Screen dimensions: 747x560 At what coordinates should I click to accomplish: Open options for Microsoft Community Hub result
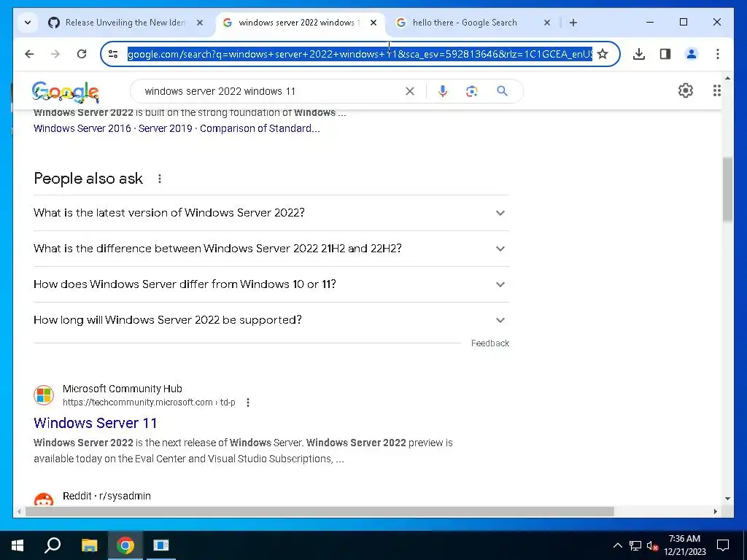click(x=248, y=402)
